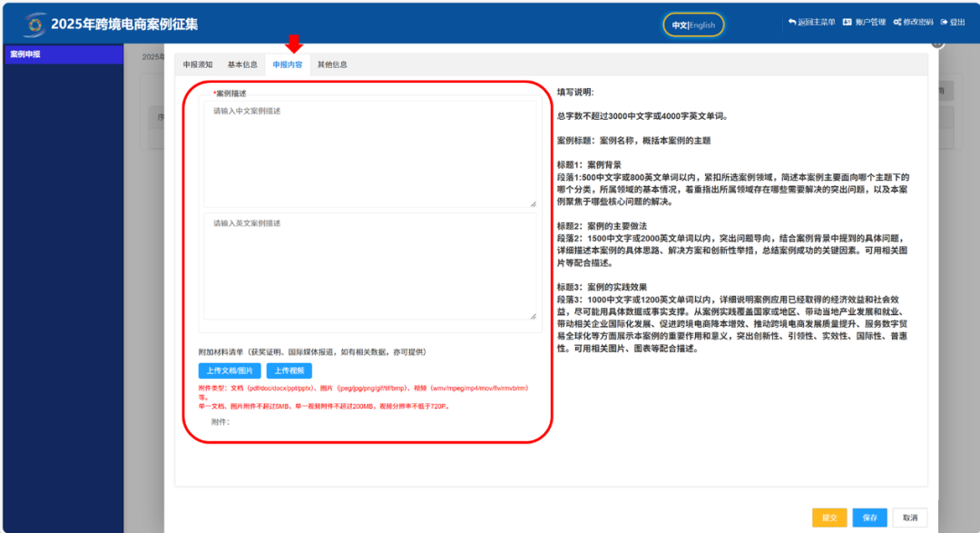Click the English text area resize handle
Screen dimensions: 980x533
pos(534,317)
